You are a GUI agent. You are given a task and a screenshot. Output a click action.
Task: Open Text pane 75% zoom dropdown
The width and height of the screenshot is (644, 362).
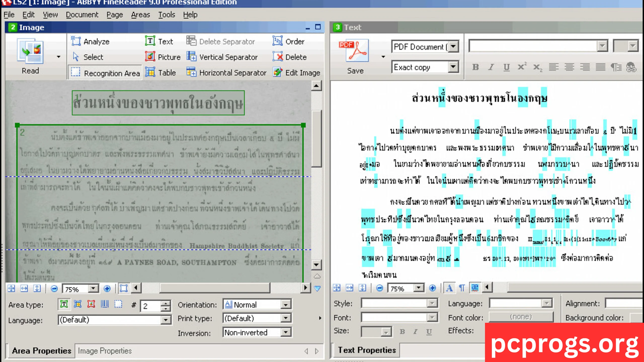click(419, 288)
